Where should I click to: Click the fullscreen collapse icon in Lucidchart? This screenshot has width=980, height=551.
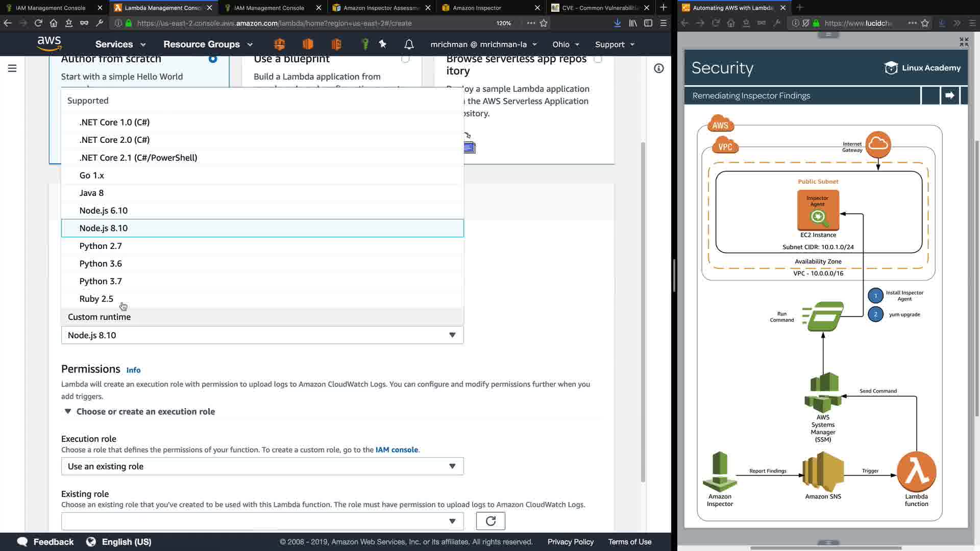(964, 42)
